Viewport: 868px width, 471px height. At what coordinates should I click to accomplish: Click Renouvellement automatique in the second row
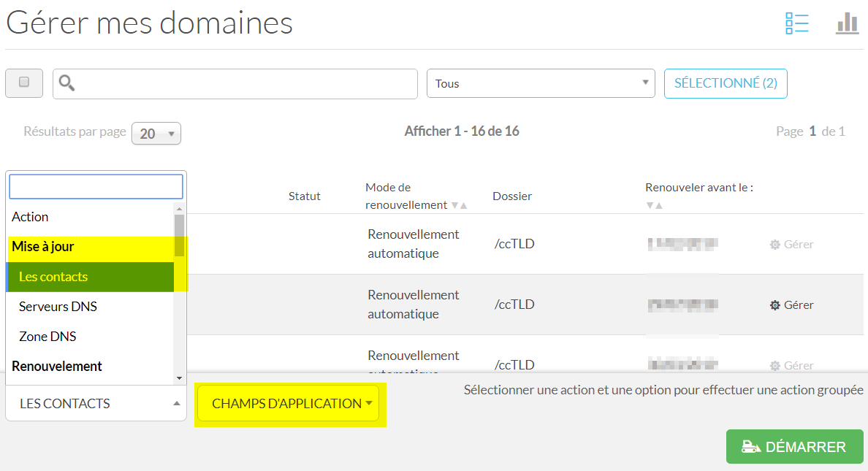point(413,305)
